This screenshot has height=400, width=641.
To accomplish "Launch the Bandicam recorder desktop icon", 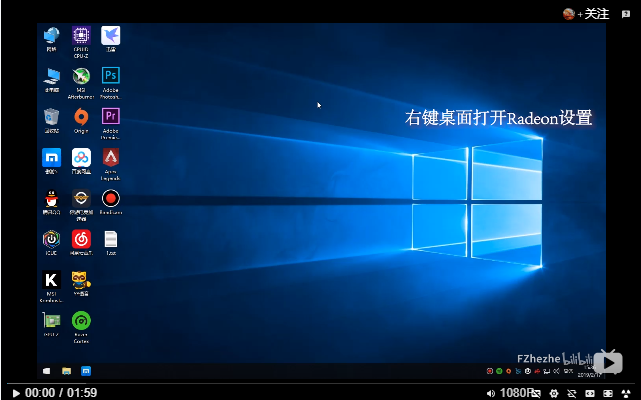I will (x=110, y=202).
